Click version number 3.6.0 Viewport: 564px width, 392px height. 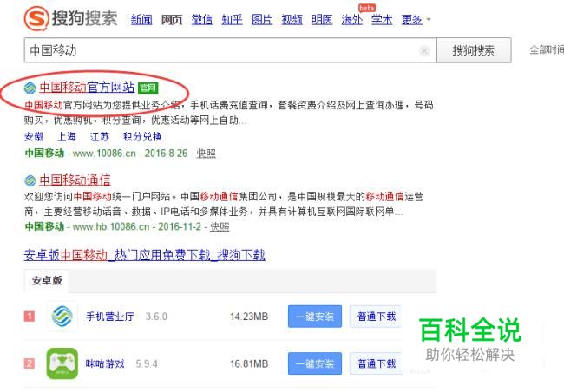[x=156, y=317]
